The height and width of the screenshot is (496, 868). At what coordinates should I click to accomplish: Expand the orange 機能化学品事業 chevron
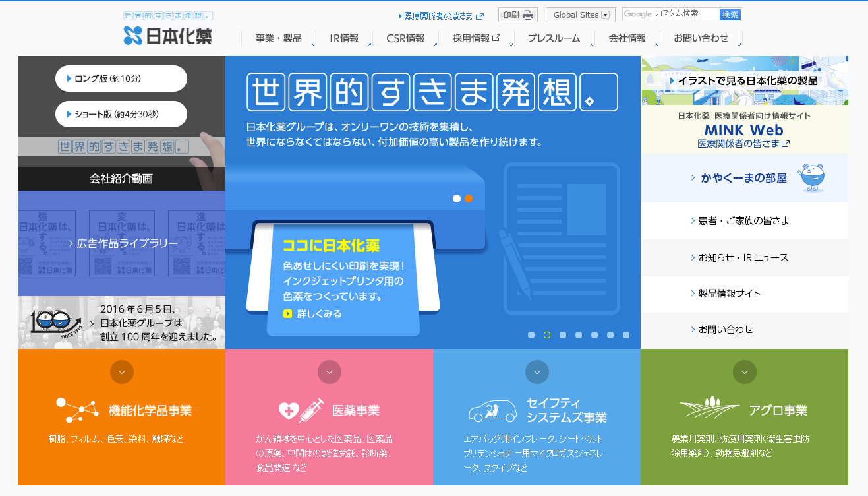click(x=122, y=372)
